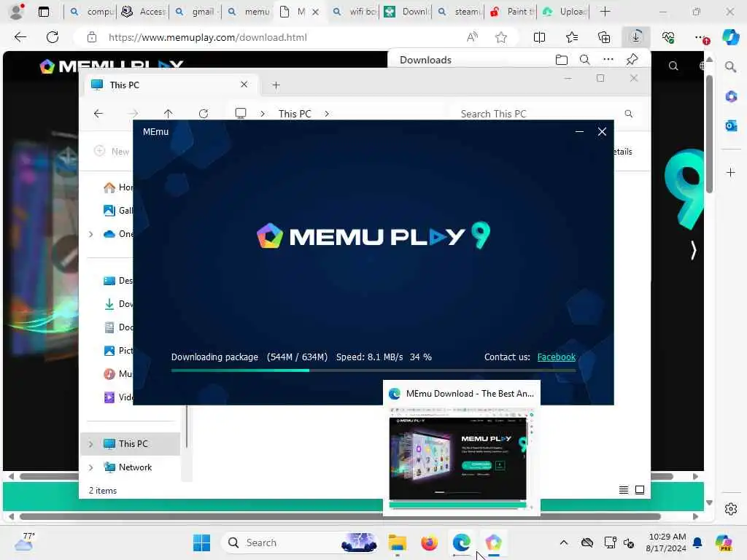Add a sidebar app with plus icon
This screenshot has width=747, height=560.
731,172
